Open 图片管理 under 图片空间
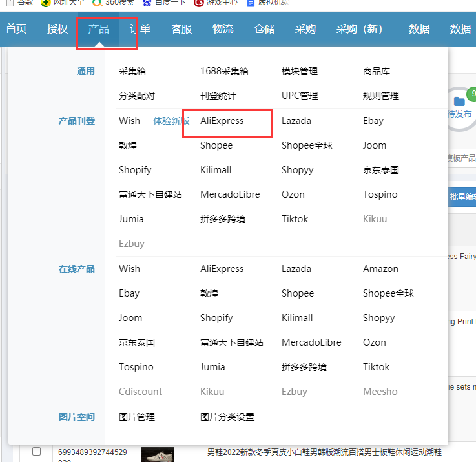476x462 pixels. (x=137, y=417)
